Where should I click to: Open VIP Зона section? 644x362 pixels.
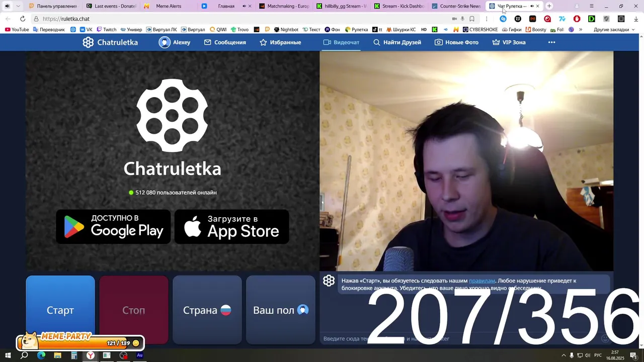509,42
